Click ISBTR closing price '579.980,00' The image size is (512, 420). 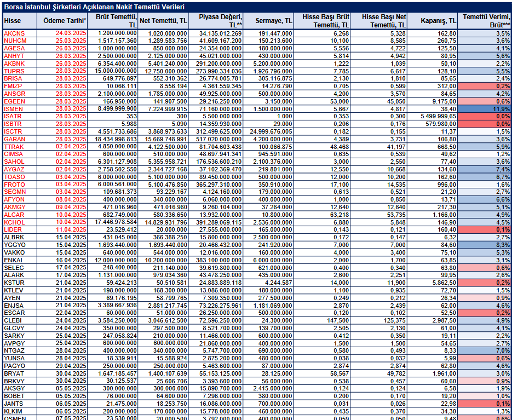pos(441,124)
